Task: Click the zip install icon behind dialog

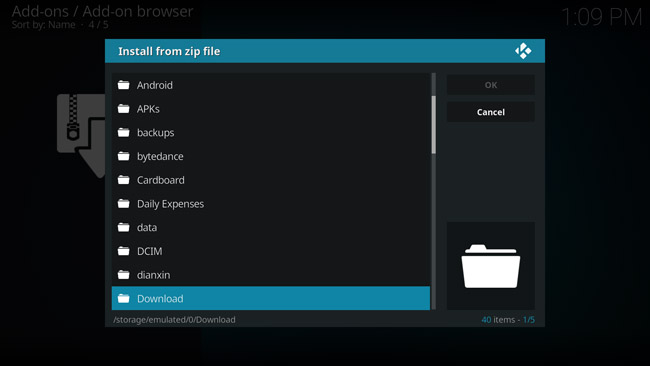Action: click(x=81, y=136)
